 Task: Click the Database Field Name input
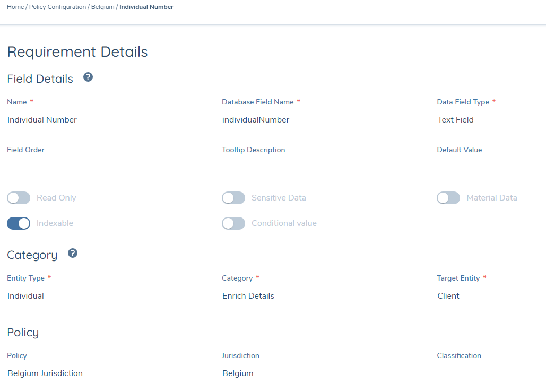(318, 120)
